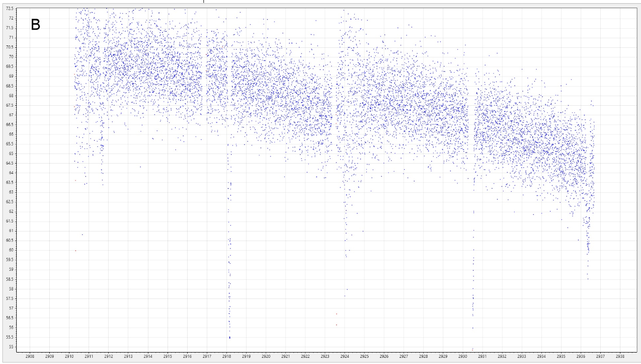Click x-axis tick 2917
The height and width of the screenshot is (364, 641).
click(x=207, y=356)
